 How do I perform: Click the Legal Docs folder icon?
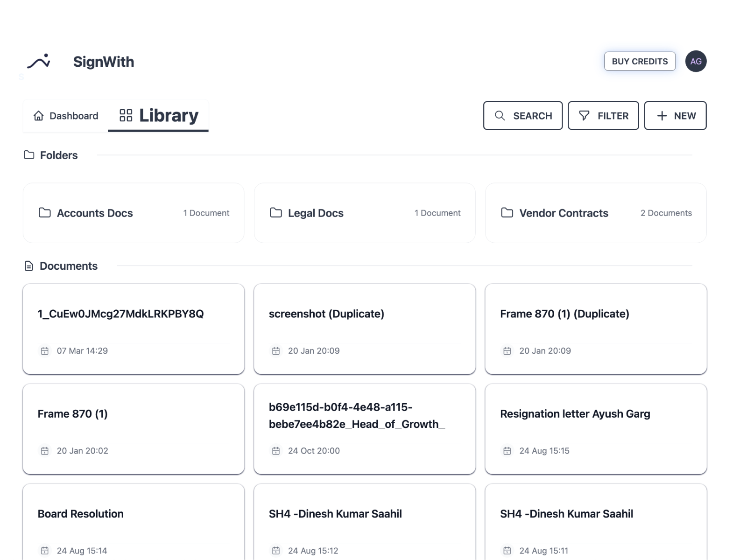pos(276,213)
